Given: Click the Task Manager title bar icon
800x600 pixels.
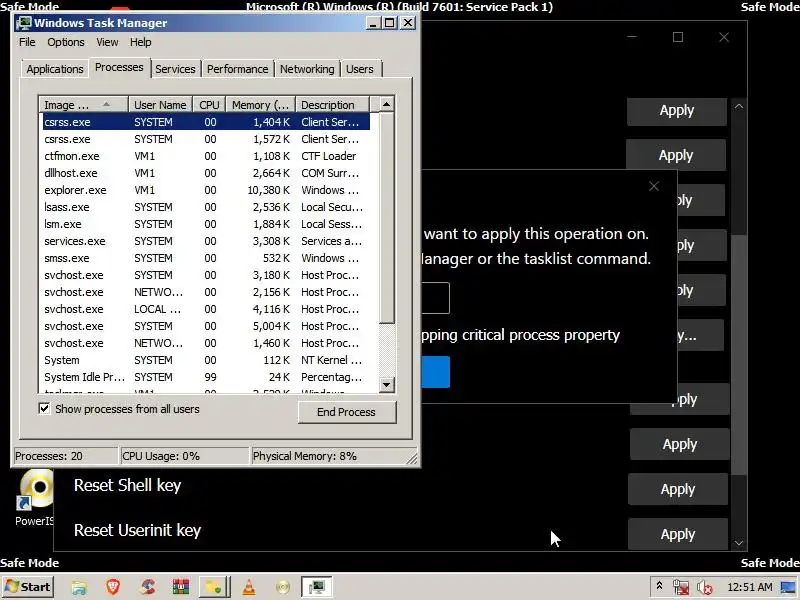Looking at the screenshot, I should click(x=23, y=23).
